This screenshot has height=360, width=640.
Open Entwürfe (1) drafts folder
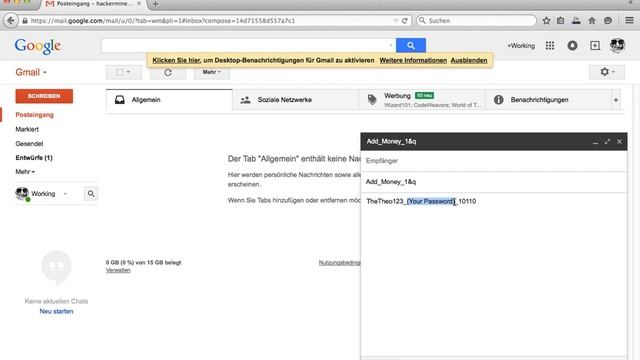click(x=34, y=158)
